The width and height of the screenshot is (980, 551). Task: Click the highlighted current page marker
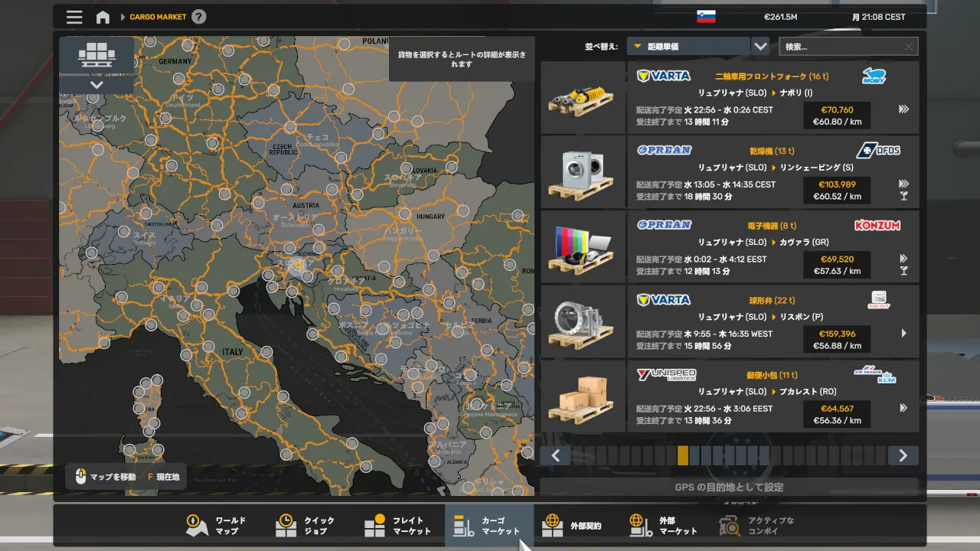tap(683, 456)
